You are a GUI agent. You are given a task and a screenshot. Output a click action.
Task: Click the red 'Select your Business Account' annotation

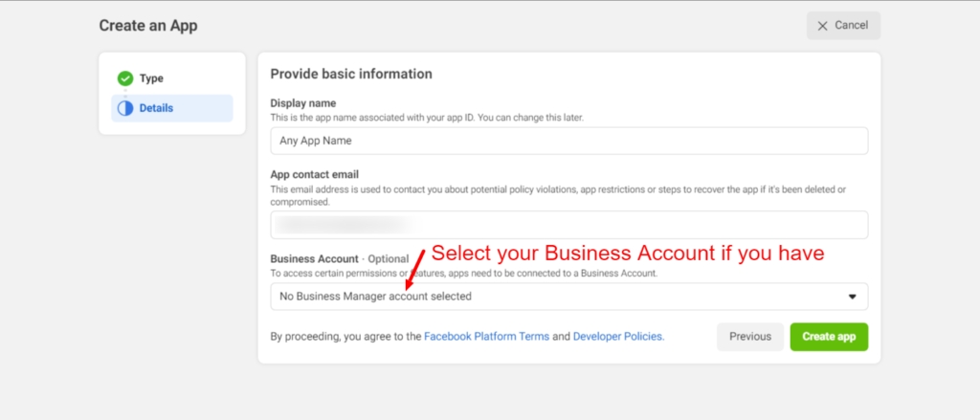click(627, 254)
